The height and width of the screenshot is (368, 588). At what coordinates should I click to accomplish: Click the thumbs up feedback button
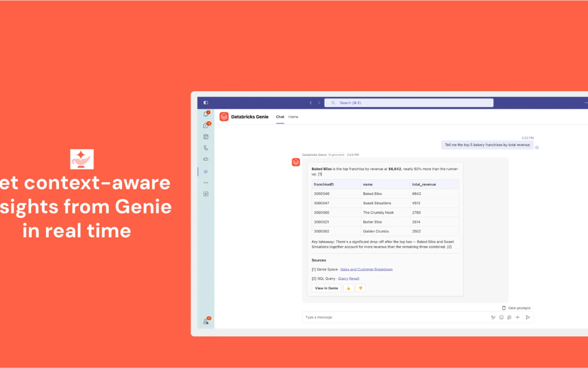348,288
